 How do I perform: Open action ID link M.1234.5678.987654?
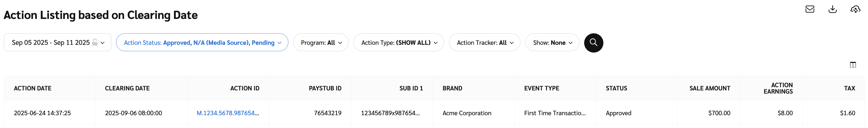coord(228,113)
